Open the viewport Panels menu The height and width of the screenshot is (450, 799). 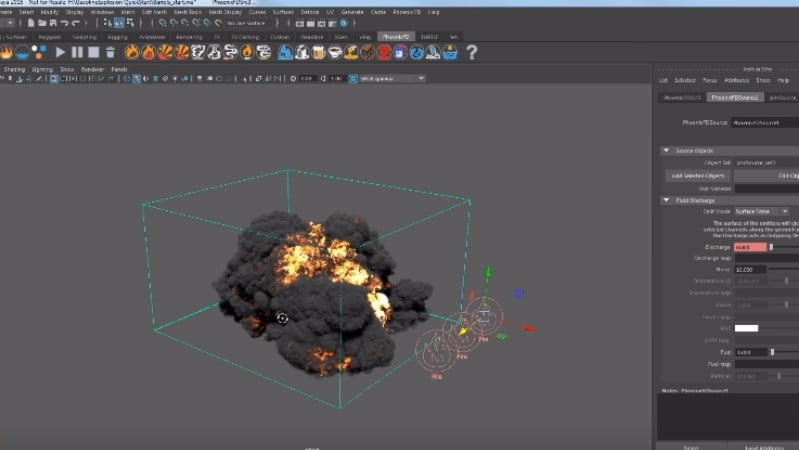(119, 69)
